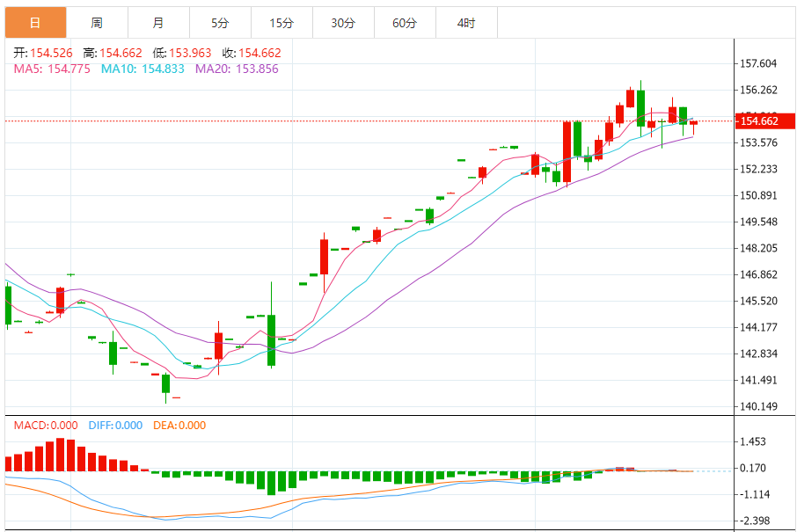The width and height of the screenshot is (797, 532).
Task: Switch to the 周 weekly tab
Action: pos(97,23)
